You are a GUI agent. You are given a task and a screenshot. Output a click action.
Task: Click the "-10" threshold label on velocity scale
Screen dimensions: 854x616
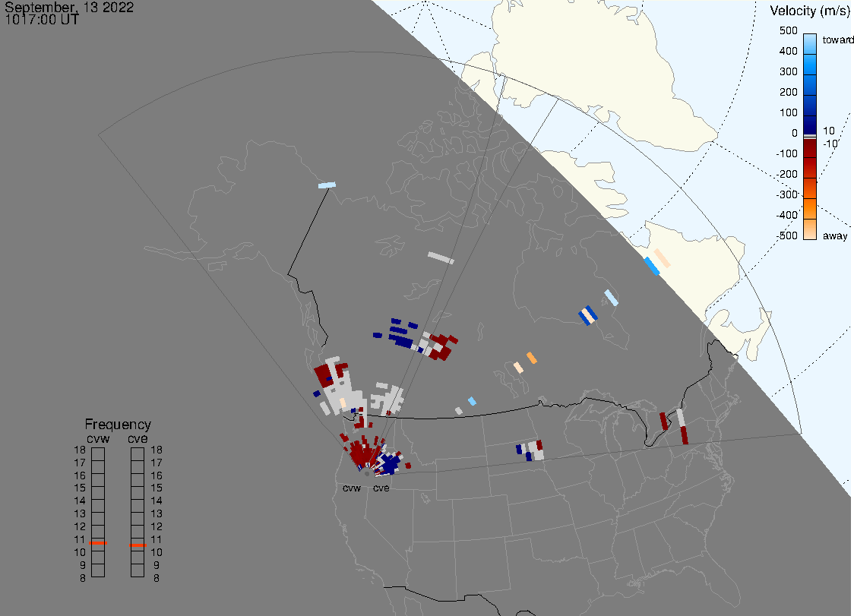click(830, 144)
